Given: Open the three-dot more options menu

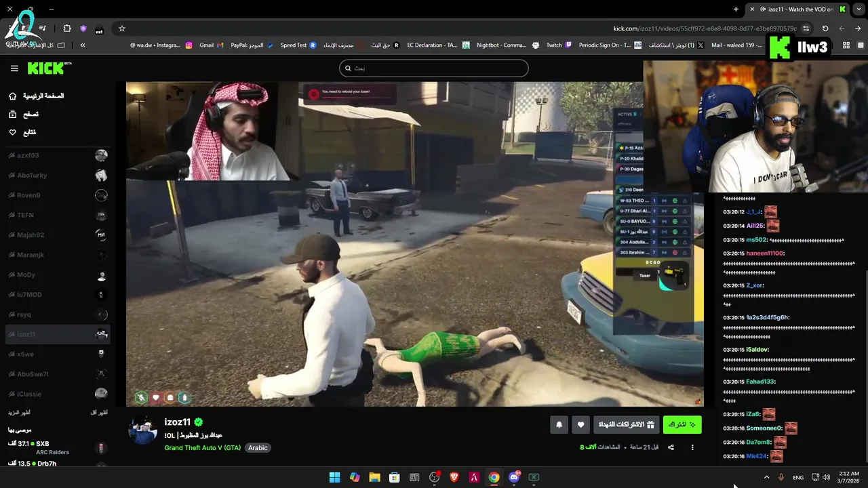Looking at the screenshot, I should (692, 447).
